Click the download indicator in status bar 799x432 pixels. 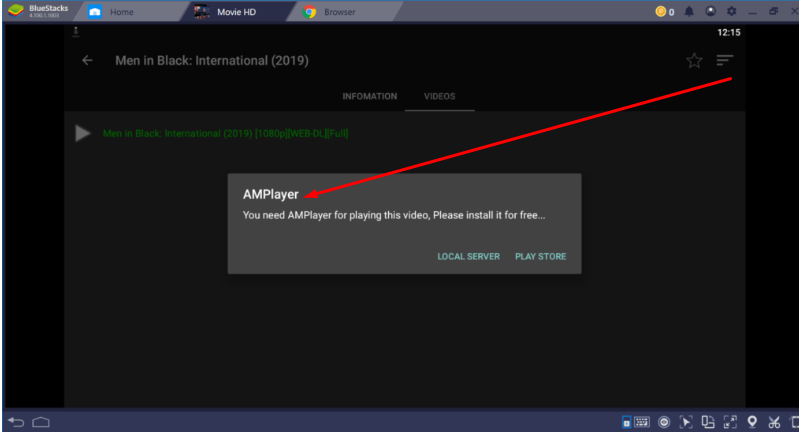(x=75, y=32)
